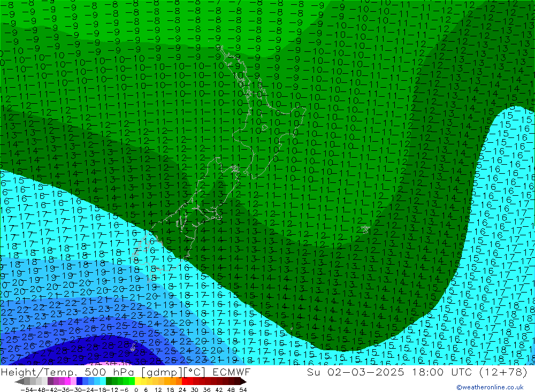
Task: Click the '36' legend value
Action: pyautogui.click(x=207, y=390)
